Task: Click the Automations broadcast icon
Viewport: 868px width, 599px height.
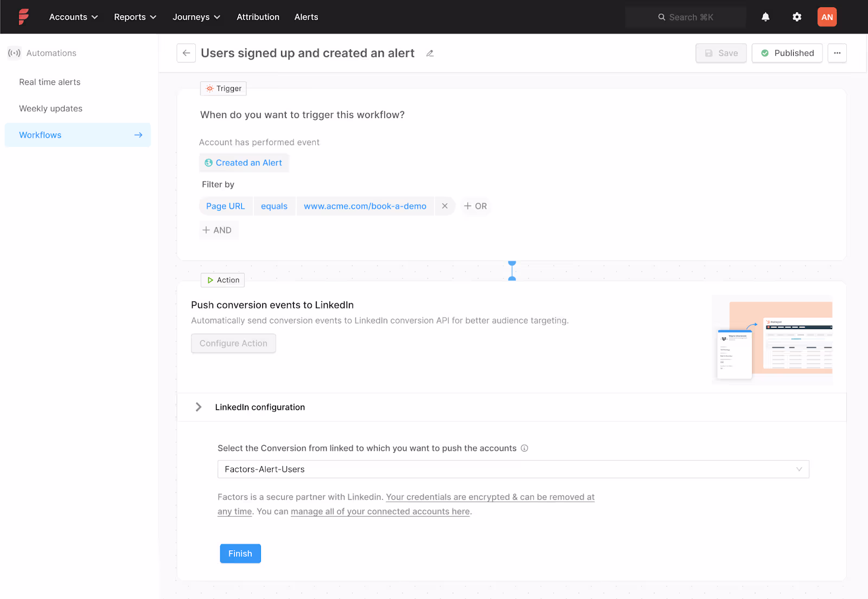Action: click(14, 53)
